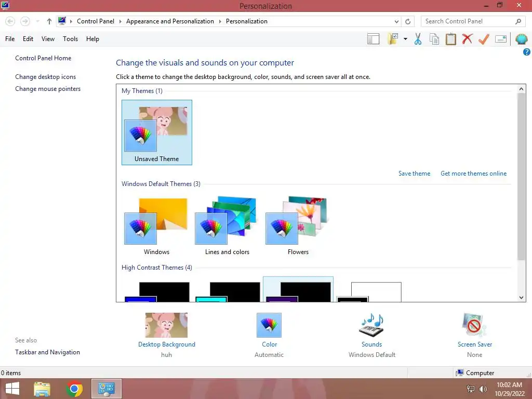Viewport: 532px width, 399px height.
Task: Click Appearance and Personalization breadcrumb
Action: point(170,21)
